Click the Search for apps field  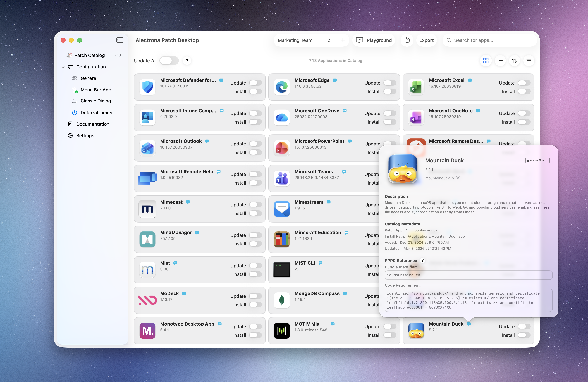point(490,40)
